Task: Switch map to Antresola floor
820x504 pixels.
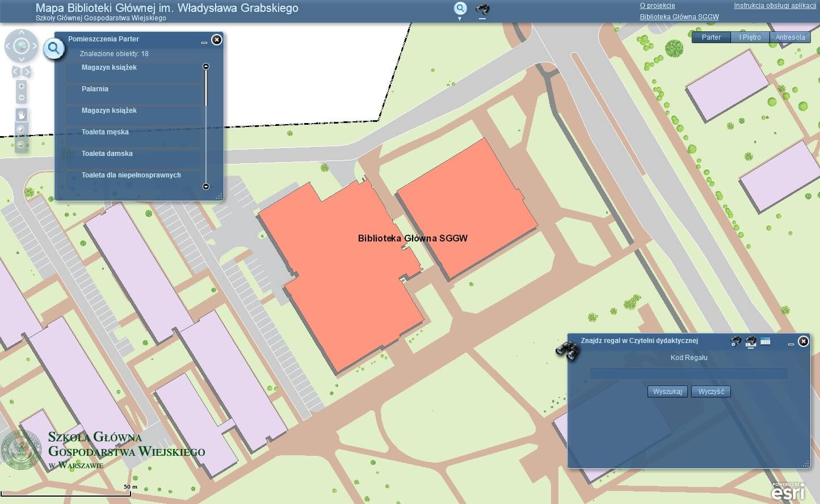Action: (790, 37)
